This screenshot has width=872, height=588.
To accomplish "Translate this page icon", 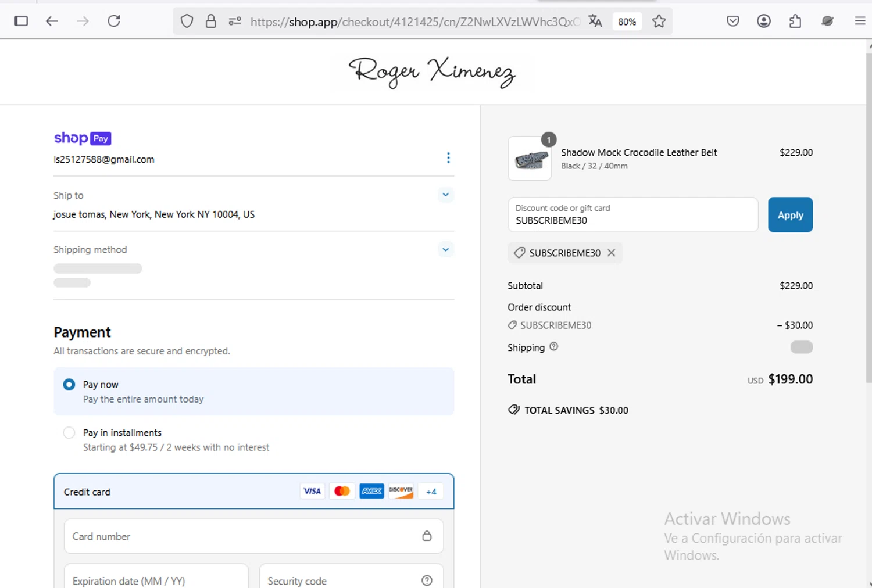I will click(595, 21).
